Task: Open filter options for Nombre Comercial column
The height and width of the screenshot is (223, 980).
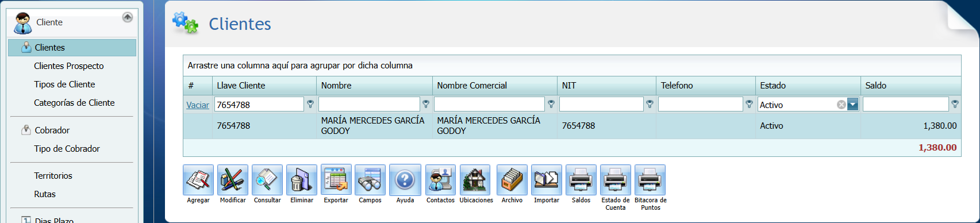Action: tap(551, 104)
